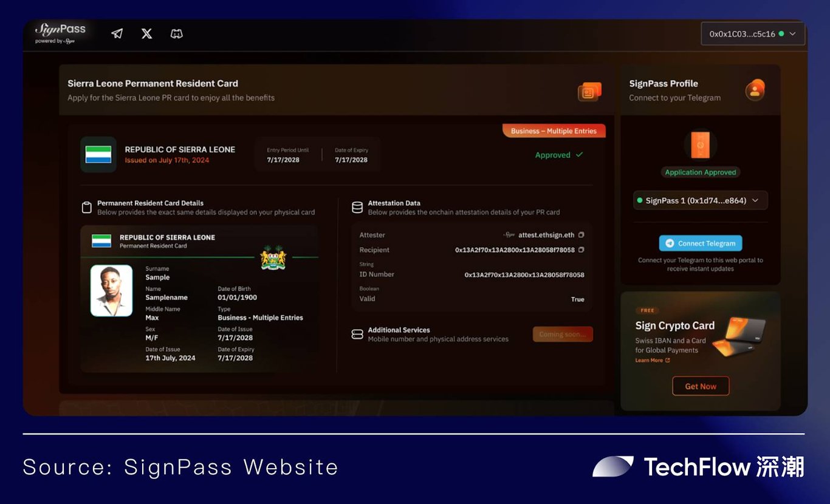Viewport: 830px width, 504px height.
Task: Click the Coming soon button
Action: pos(563,334)
